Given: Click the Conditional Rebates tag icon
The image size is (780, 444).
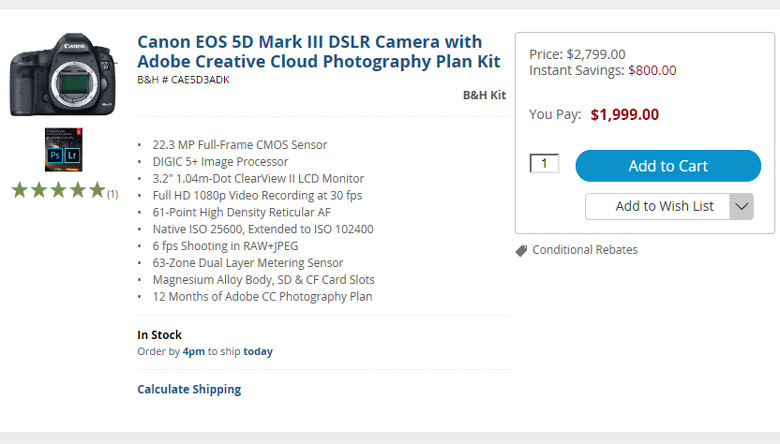Looking at the screenshot, I should [522, 250].
